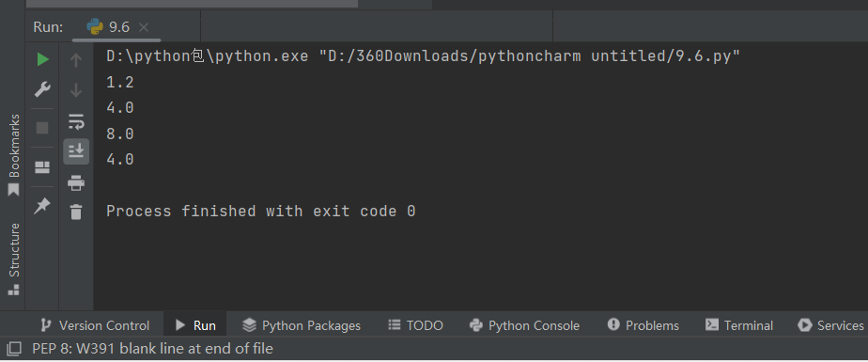Toggle tool window icon in status bar
Image resolution: width=868 pixels, height=362 pixels.
coord(14,349)
